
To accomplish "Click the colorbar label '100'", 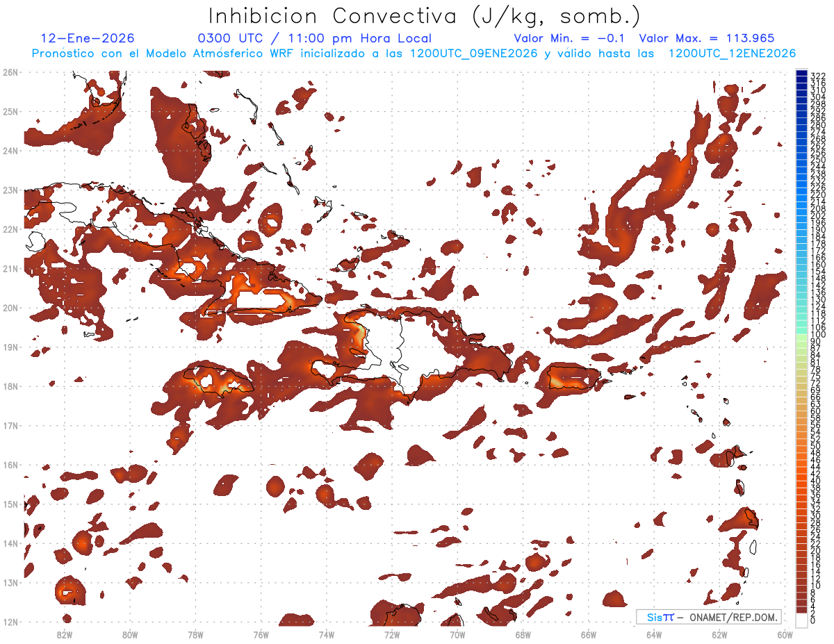I will 817,335.
